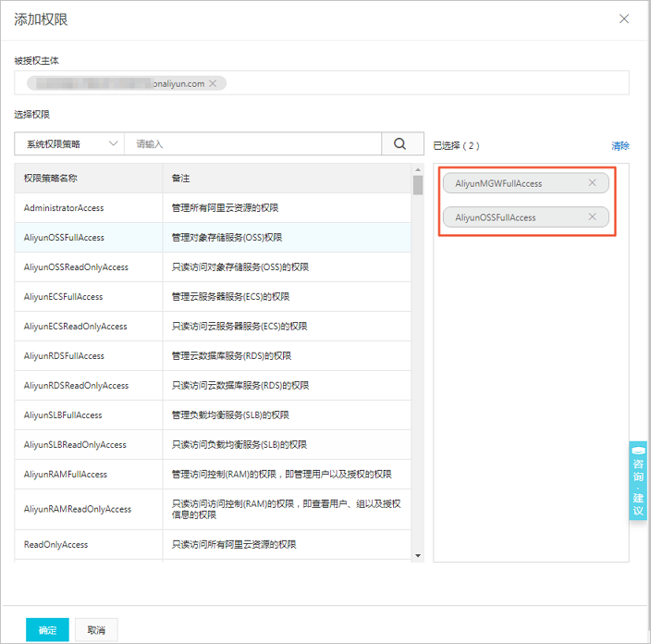Click the scrollbar up arrow of policy list
Screen dimensions: 651x644
tap(418, 169)
